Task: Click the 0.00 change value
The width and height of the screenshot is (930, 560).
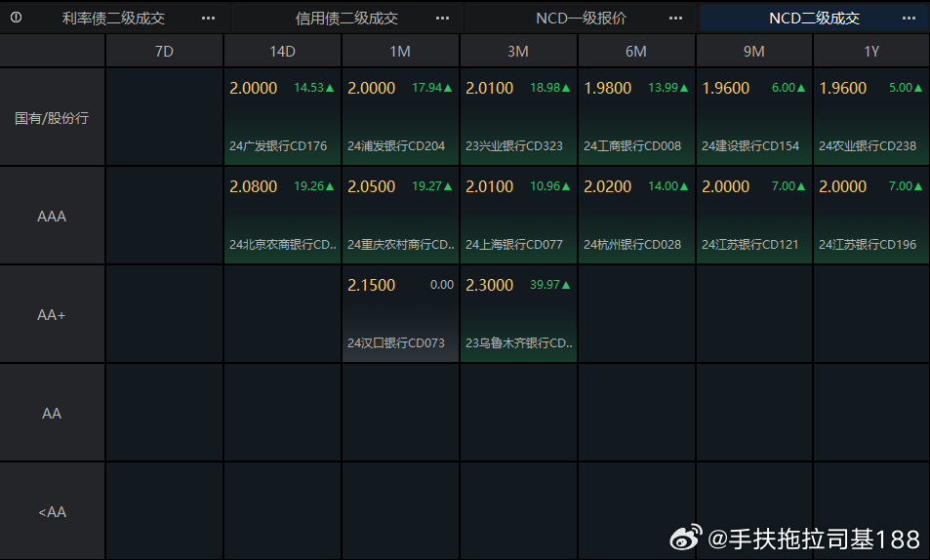Action: tap(442, 285)
